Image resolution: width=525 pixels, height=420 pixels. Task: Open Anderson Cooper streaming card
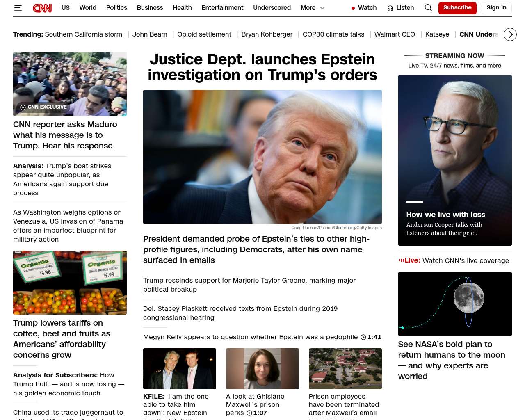tap(455, 160)
